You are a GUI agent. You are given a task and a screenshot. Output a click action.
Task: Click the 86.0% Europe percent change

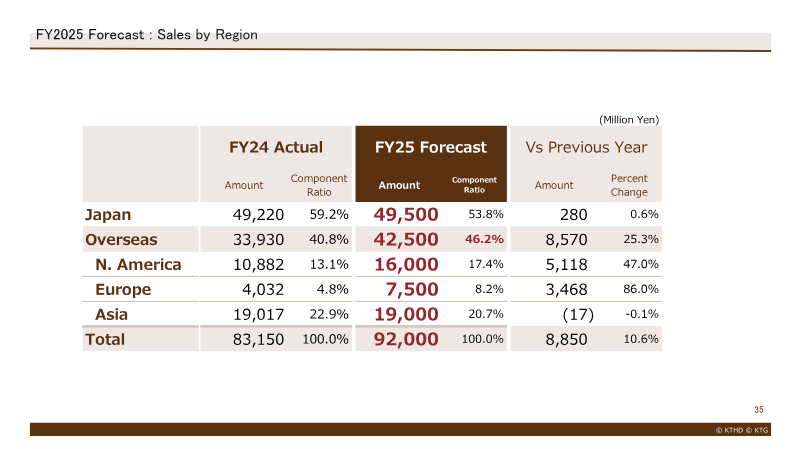coord(641,289)
